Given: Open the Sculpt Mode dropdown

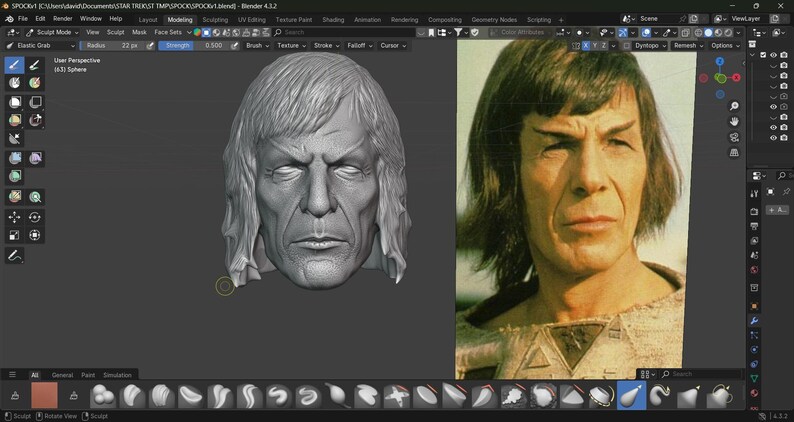Looking at the screenshot, I should (x=52, y=32).
